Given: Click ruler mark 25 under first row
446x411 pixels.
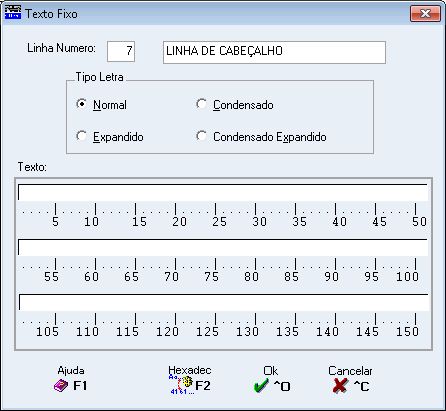Looking at the screenshot, I should [219, 222].
